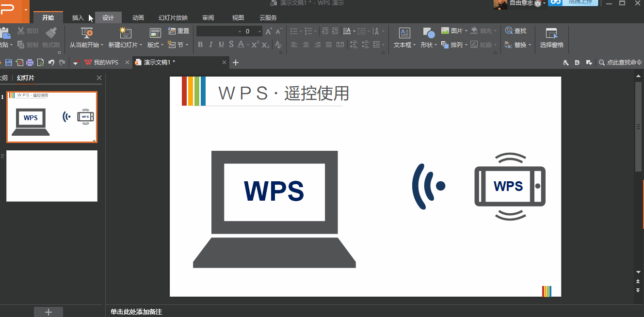Click the notes area 单击此处添加备注
The image size is (644, 317).
click(136, 312)
